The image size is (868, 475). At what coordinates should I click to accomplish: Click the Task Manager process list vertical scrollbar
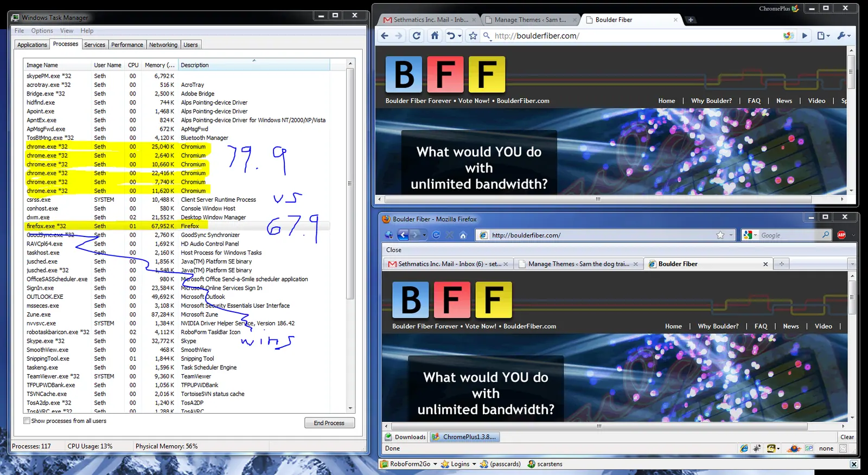[x=350, y=183]
